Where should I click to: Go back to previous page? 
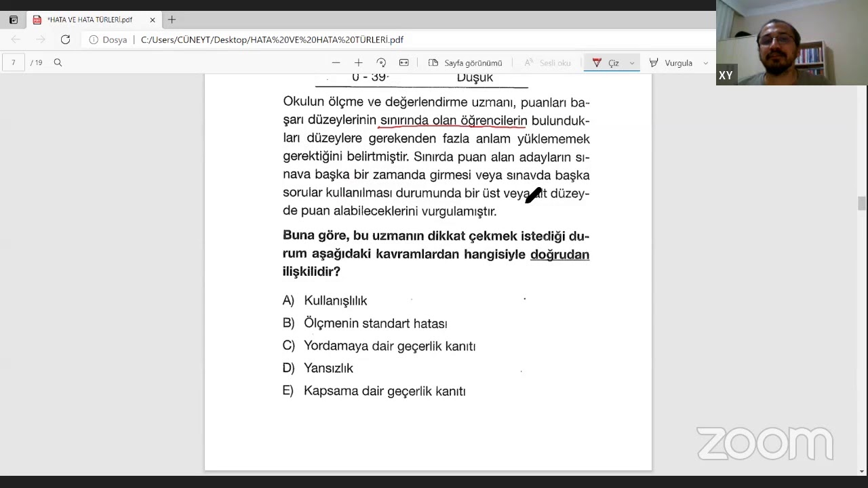pyautogui.click(x=16, y=40)
